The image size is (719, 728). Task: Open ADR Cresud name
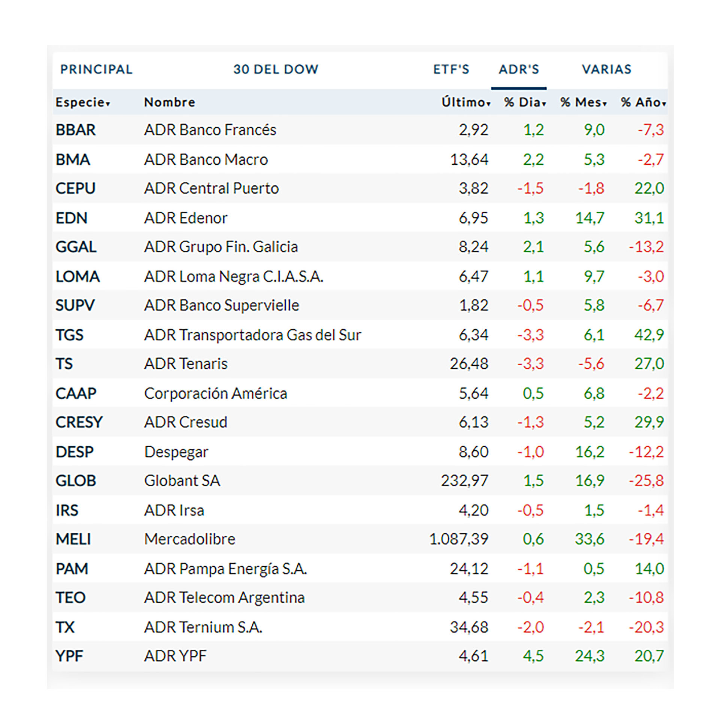click(x=186, y=423)
